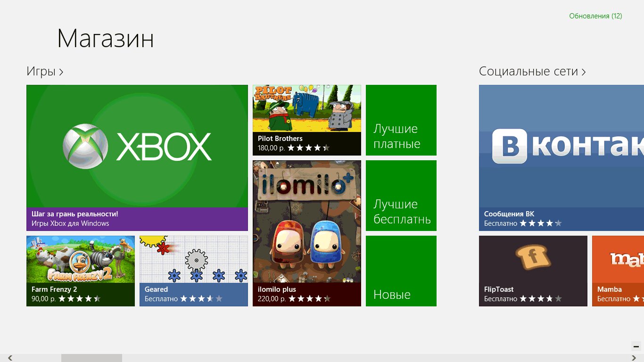
Task: Click the ilomilo plus title text
Action: point(277,289)
